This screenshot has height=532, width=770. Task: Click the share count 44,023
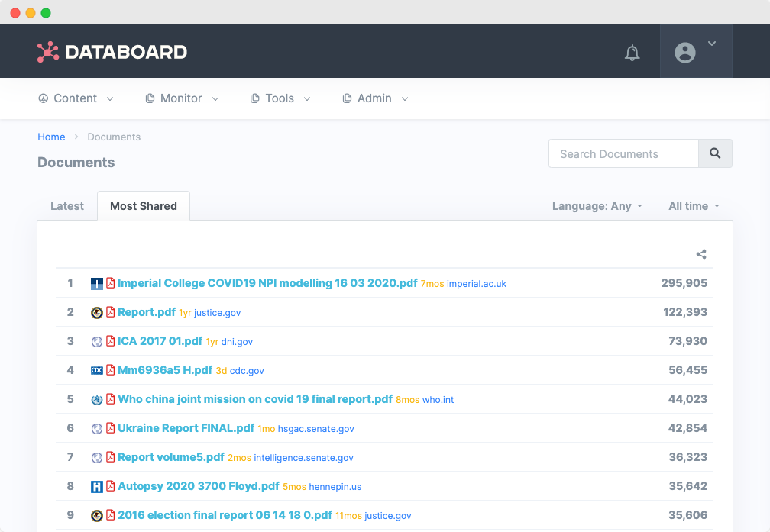point(687,399)
